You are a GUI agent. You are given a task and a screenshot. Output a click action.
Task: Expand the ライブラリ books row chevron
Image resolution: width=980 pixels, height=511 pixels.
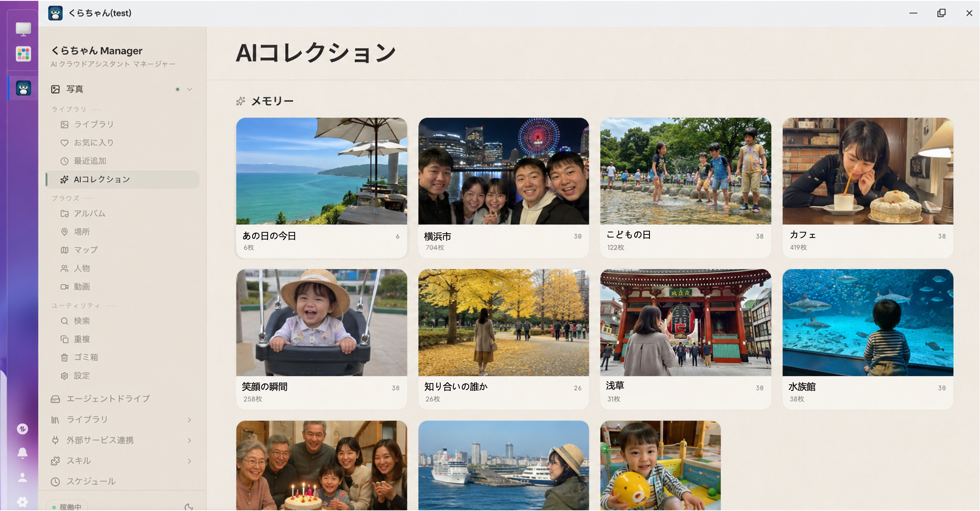click(189, 419)
